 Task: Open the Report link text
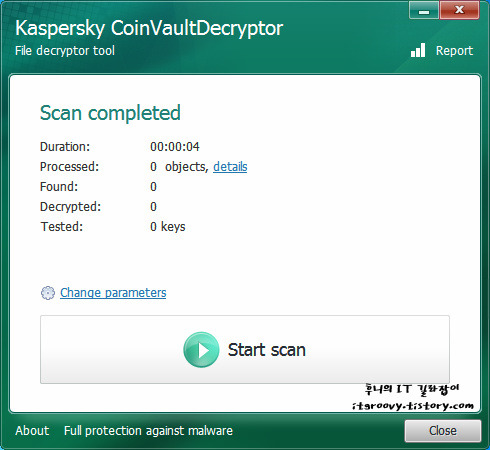pyautogui.click(x=454, y=51)
